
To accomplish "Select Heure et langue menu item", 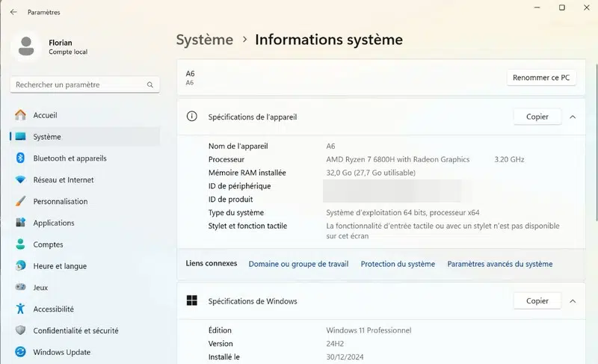I will (60, 266).
